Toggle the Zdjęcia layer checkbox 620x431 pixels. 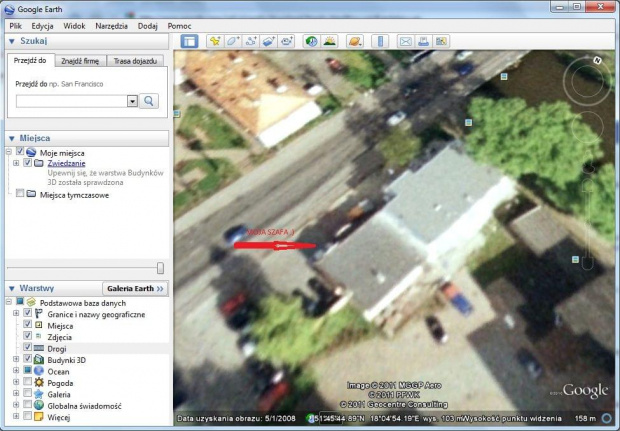27,335
